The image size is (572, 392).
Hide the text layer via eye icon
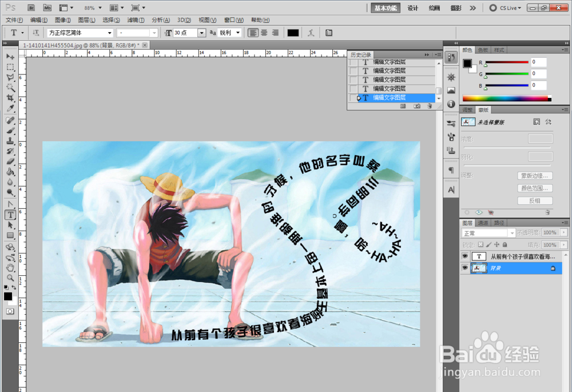[464, 256]
